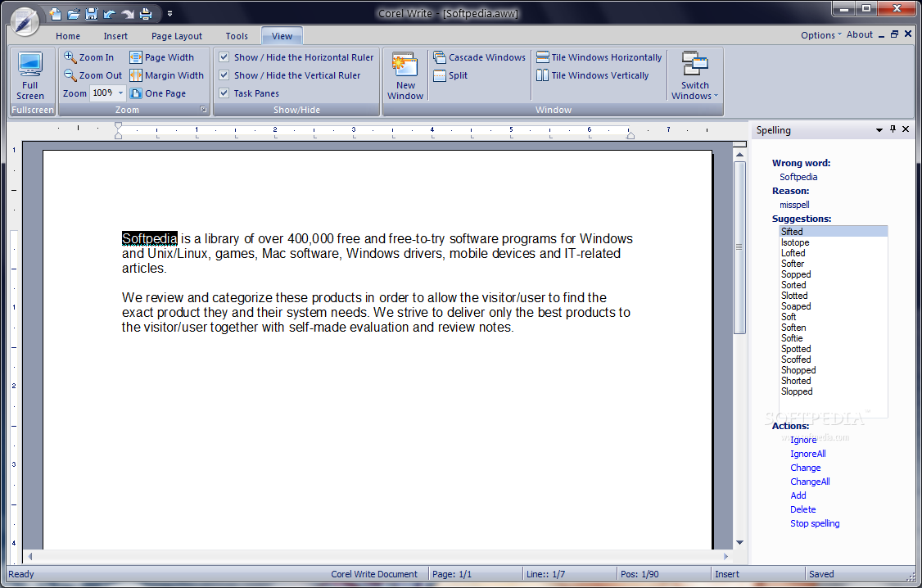Click the Ignore spelling action

point(803,440)
